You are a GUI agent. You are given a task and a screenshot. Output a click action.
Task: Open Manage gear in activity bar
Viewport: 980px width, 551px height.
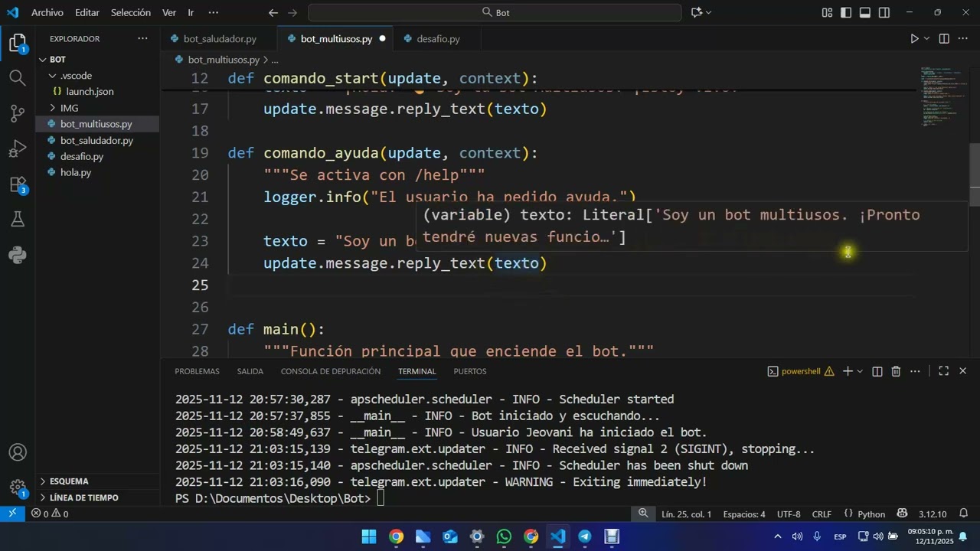tap(18, 488)
